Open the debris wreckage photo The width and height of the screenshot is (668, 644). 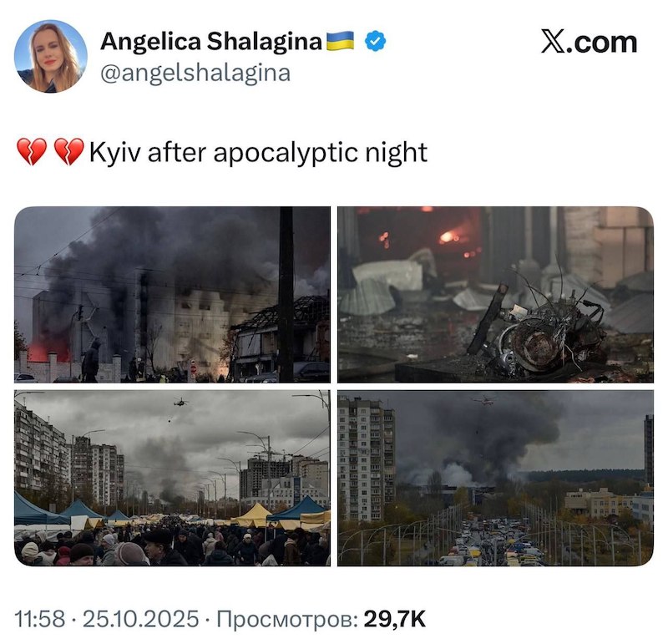[495, 295]
